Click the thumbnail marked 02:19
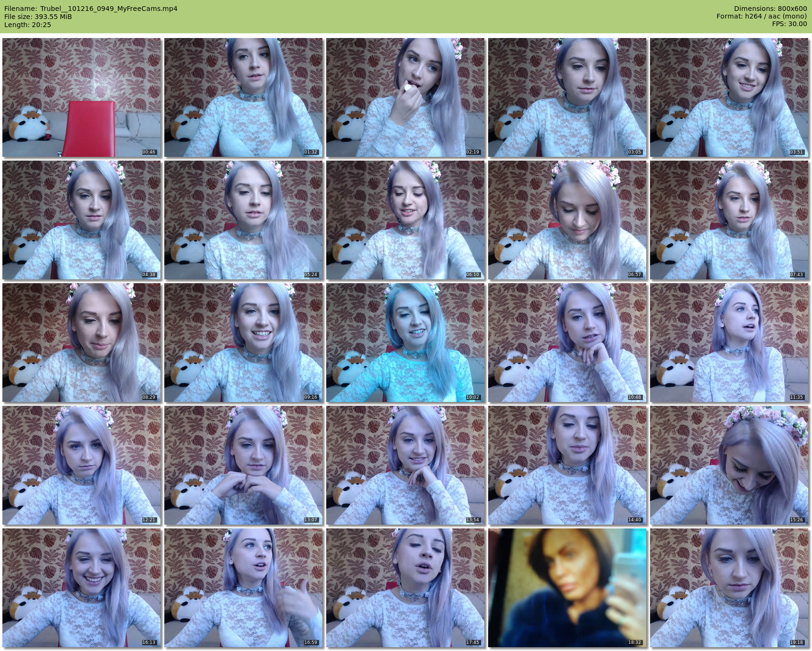812x651 pixels. point(406,97)
